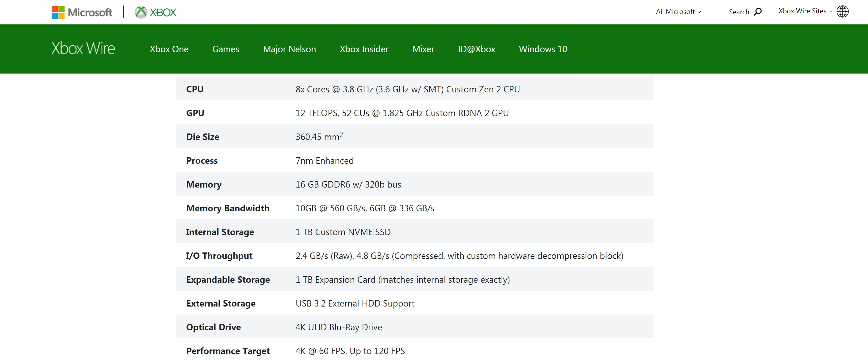The width and height of the screenshot is (868, 364).
Task: Click '16 GB GDDR6 w/ 320b bus' value
Action: point(348,184)
